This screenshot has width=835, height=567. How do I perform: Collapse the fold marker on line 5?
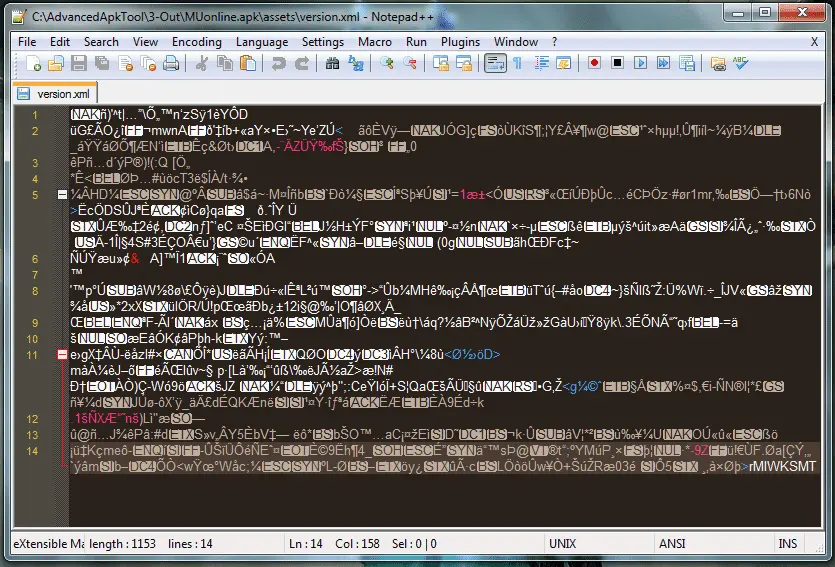pyautogui.click(x=62, y=195)
